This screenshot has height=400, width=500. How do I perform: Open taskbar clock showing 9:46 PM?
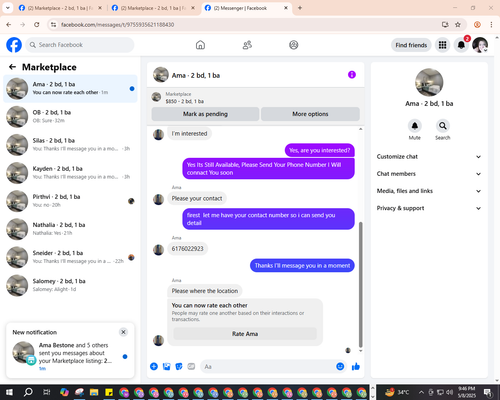(x=466, y=392)
